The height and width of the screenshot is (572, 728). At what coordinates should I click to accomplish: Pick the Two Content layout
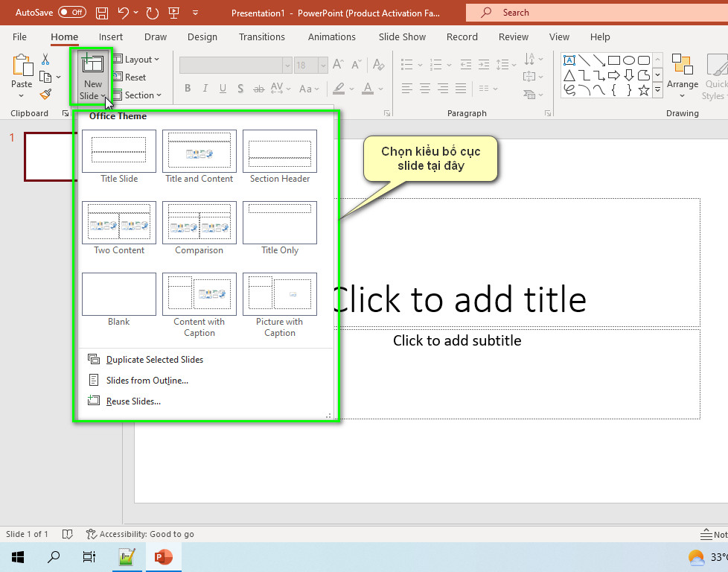point(119,228)
